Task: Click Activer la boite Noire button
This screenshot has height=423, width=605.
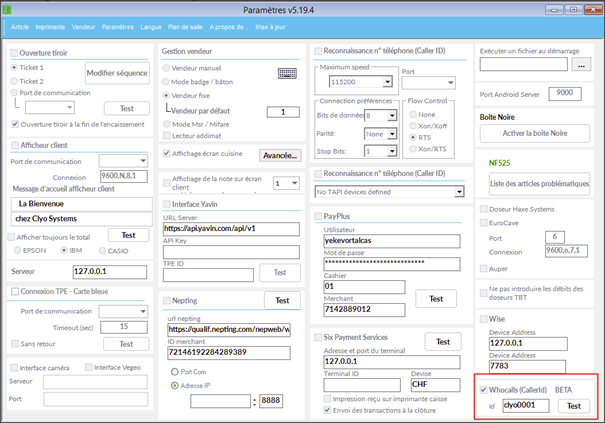Action: coord(535,134)
